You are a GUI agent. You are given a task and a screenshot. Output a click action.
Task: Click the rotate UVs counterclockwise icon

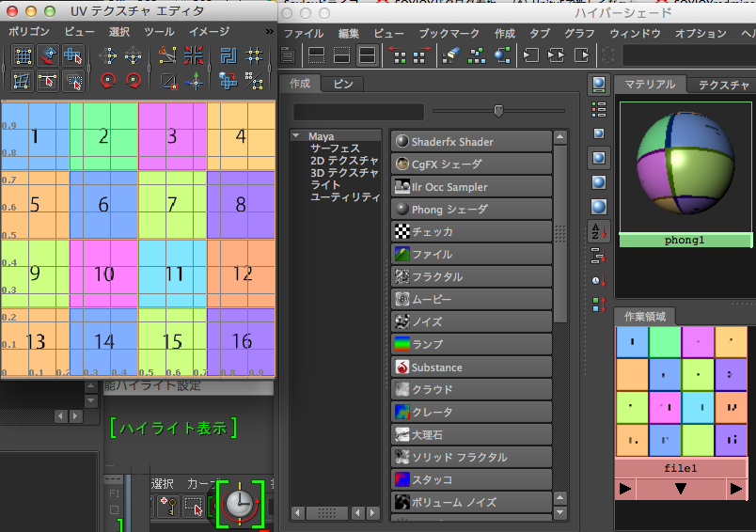[109, 81]
